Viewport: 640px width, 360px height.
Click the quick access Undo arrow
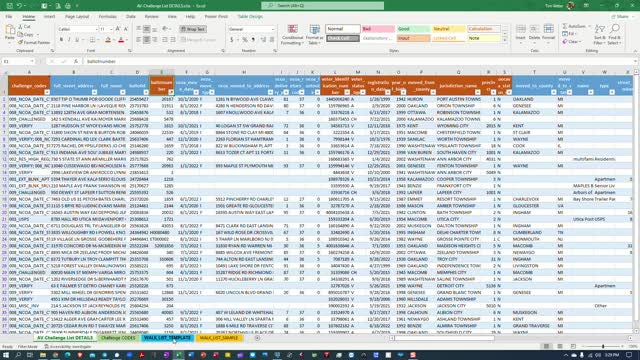pos(19,6)
